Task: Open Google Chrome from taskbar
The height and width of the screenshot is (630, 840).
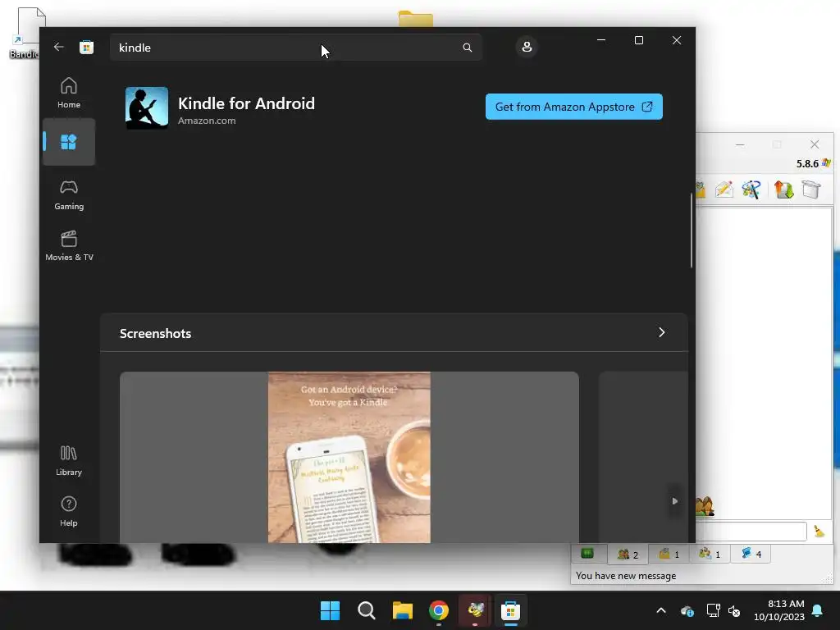Action: 438,610
